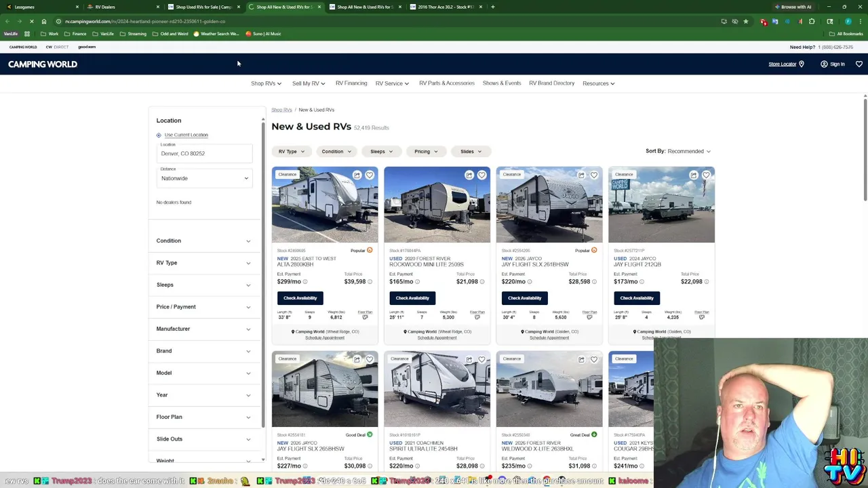Show price info for $21,098 total
868x488 pixels.
point(481,282)
